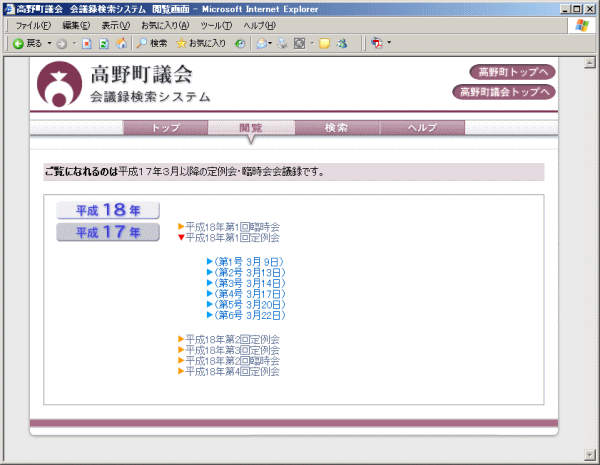Expand 平成18年第2回定例会 entry
600x465 pixels.
click(x=229, y=339)
